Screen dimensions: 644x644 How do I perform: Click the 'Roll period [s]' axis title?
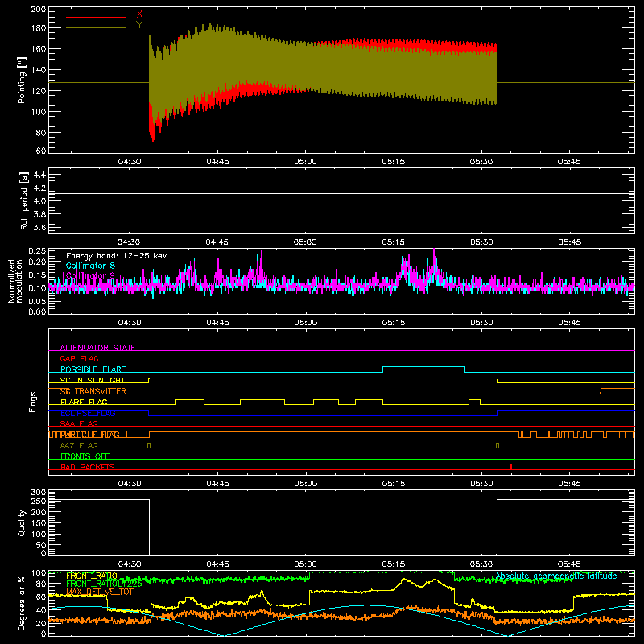24,200
